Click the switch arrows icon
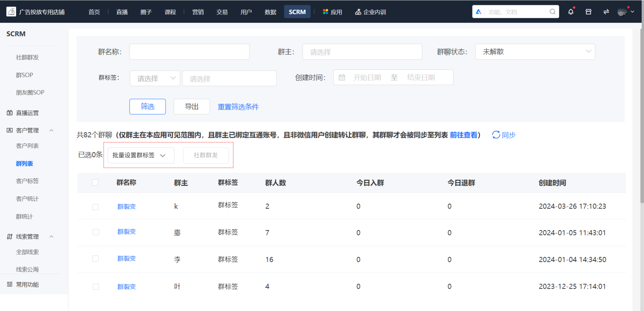 (x=606, y=12)
